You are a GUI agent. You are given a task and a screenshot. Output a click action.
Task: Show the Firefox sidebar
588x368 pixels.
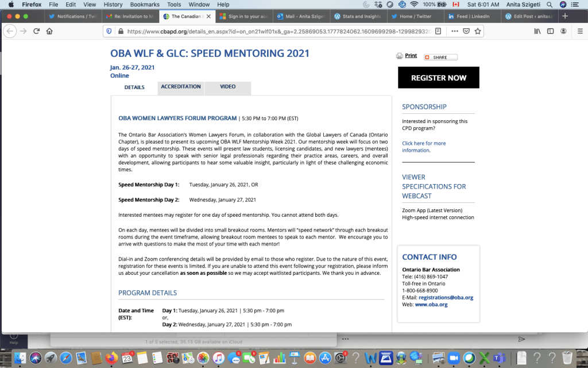point(551,31)
